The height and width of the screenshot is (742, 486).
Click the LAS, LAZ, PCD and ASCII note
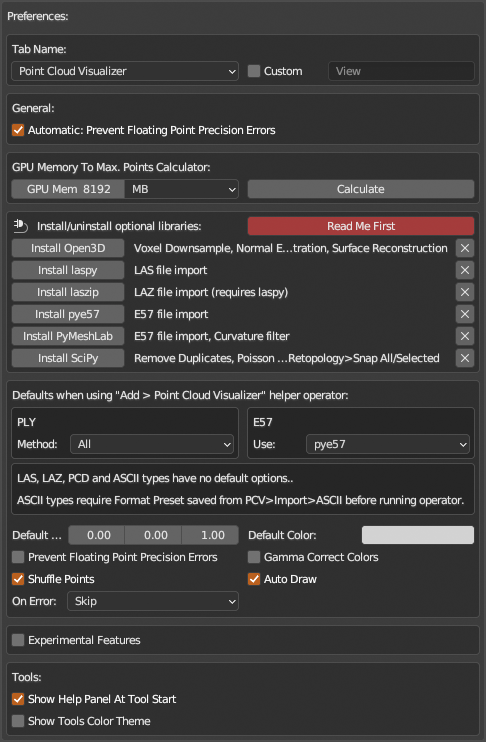(155, 478)
